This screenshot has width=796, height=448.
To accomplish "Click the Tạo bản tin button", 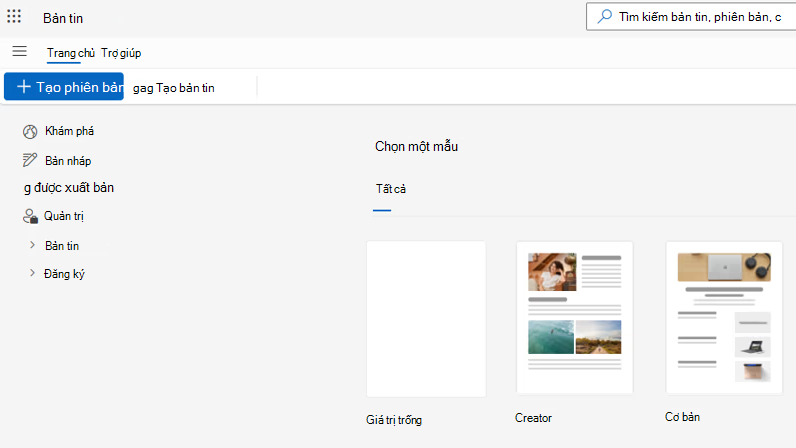I will (x=174, y=88).
